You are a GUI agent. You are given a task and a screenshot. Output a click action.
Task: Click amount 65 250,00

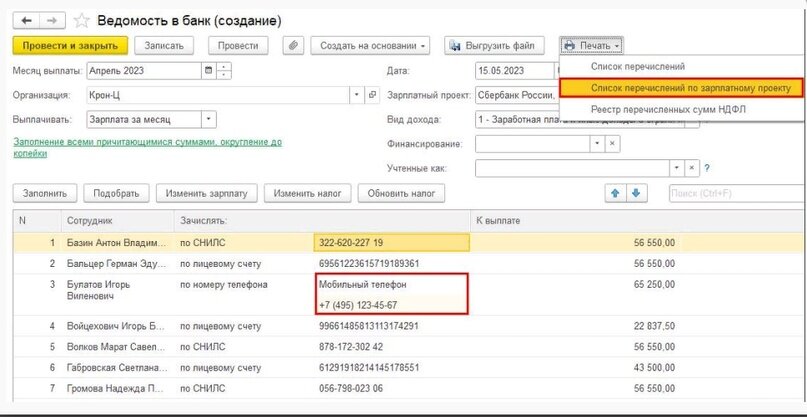(x=654, y=284)
